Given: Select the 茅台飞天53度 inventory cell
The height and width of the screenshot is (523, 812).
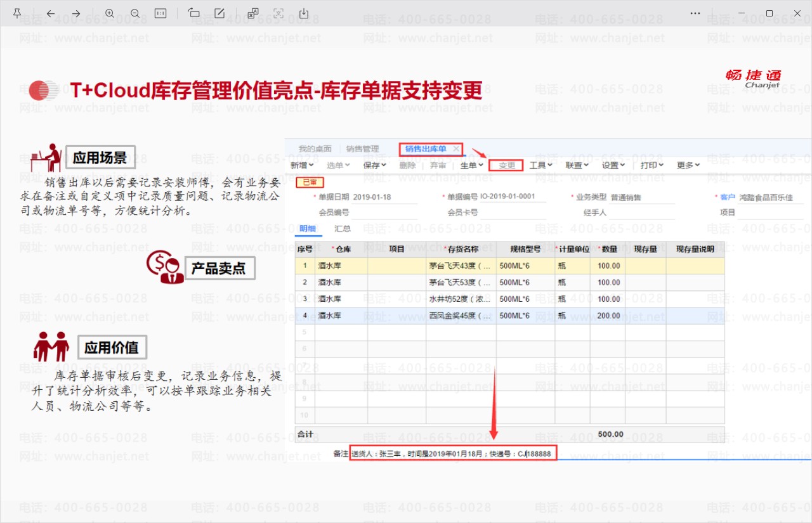Looking at the screenshot, I should pos(461,282).
